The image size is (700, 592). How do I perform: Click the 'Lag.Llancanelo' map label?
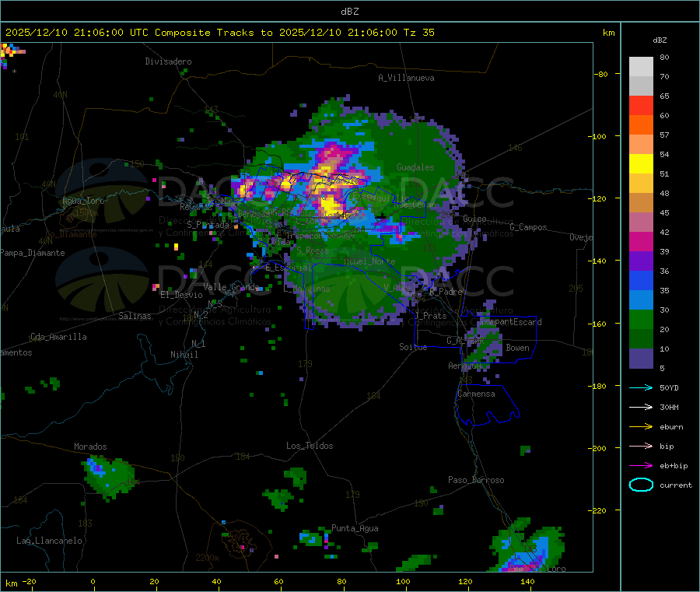pos(49,541)
